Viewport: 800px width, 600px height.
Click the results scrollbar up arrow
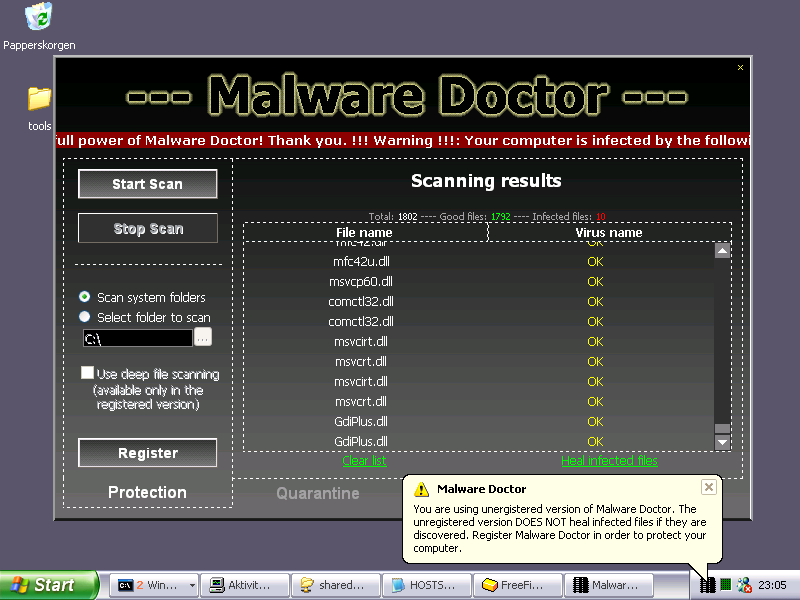722,251
